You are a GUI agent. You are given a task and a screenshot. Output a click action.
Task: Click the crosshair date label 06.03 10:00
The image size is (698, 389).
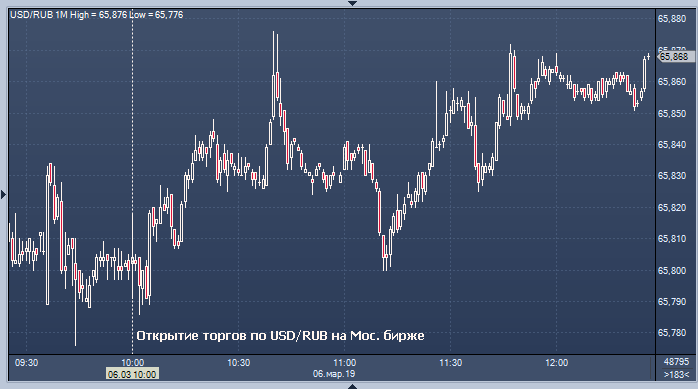tap(132, 374)
